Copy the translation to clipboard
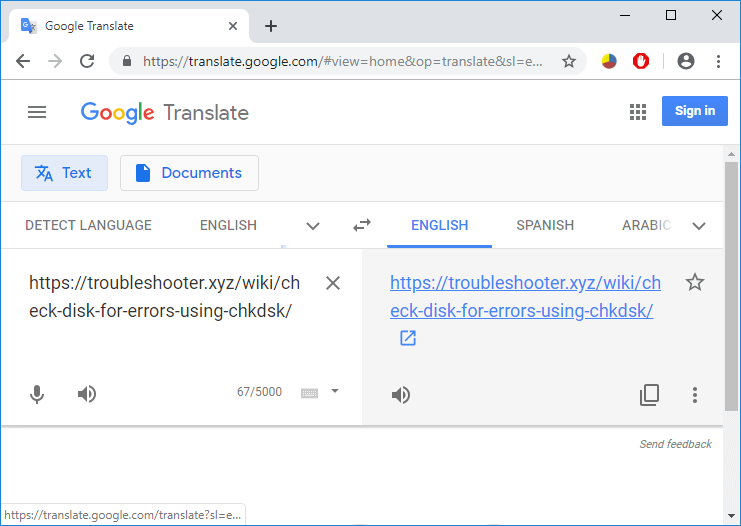The height and width of the screenshot is (526, 741). tap(650, 395)
